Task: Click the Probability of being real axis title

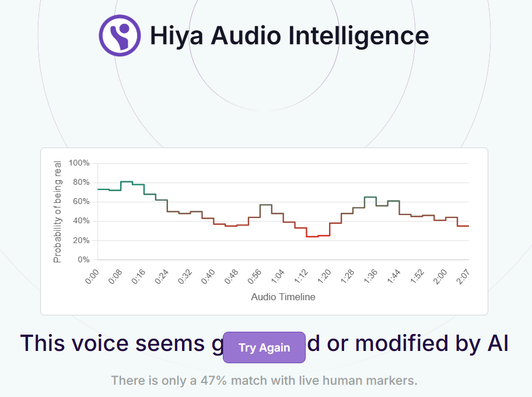Action: [x=58, y=212]
